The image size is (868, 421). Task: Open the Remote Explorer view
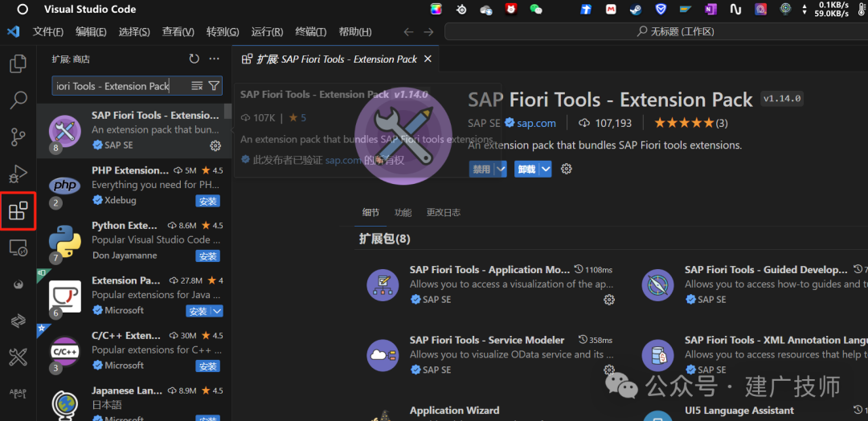(18, 247)
